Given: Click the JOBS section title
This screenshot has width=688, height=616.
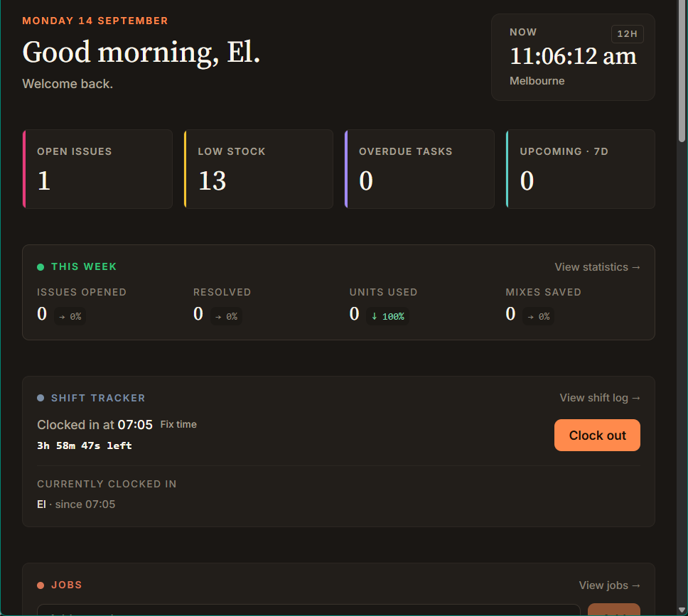Looking at the screenshot, I should point(67,585).
